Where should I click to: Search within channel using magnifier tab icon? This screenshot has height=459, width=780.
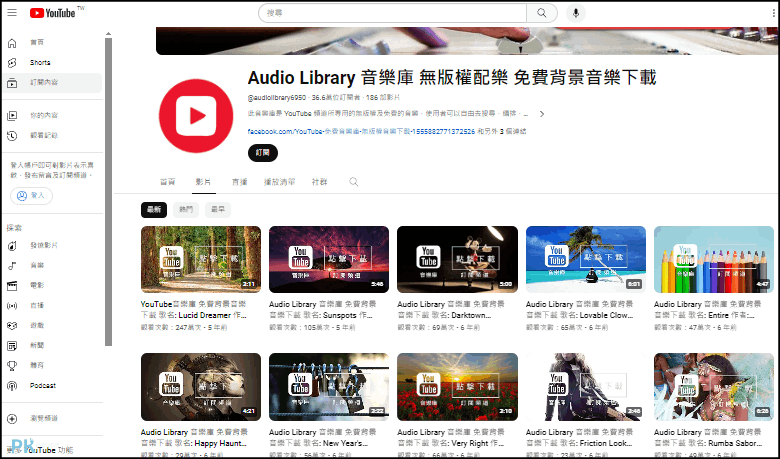pos(354,182)
